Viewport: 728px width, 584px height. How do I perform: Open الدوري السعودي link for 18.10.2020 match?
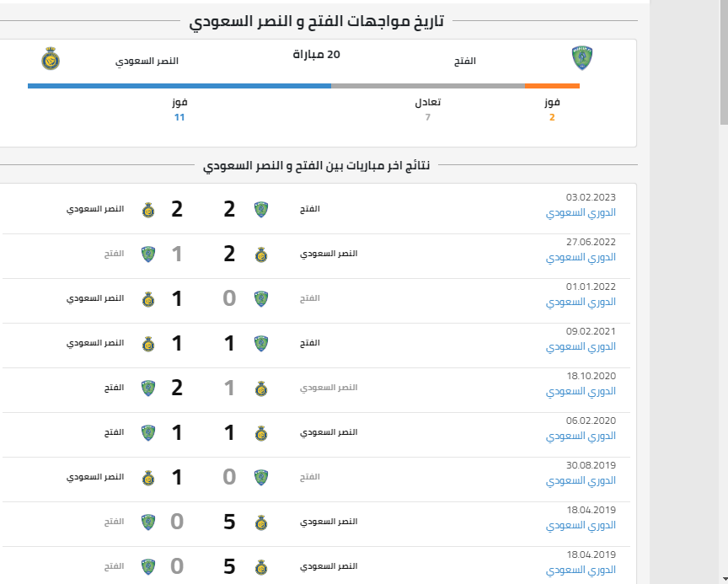click(581, 391)
